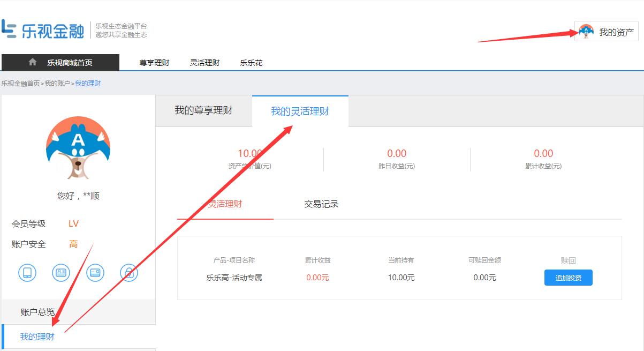Viewport: 644px width, 351px height.
Task: Click the mobile phone verification icon
Action: [27, 273]
